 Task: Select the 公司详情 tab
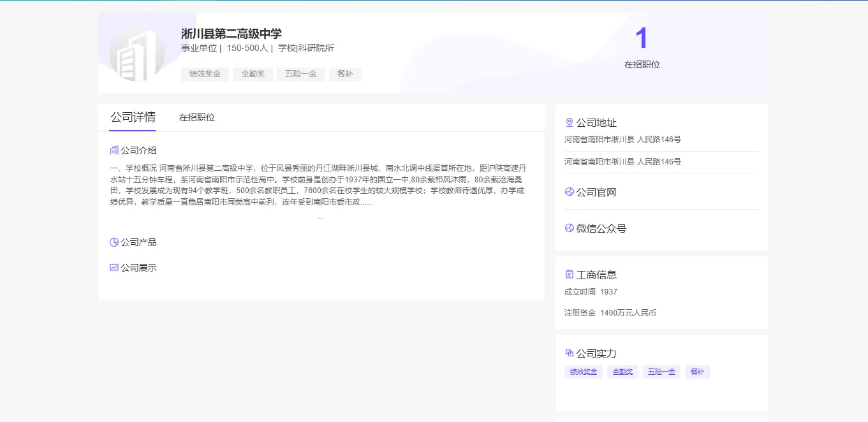pyautogui.click(x=132, y=117)
